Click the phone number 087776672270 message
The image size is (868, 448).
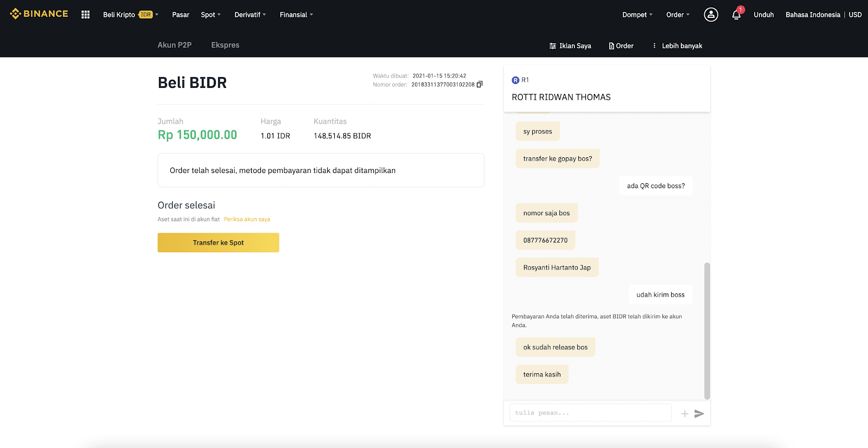click(x=545, y=240)
